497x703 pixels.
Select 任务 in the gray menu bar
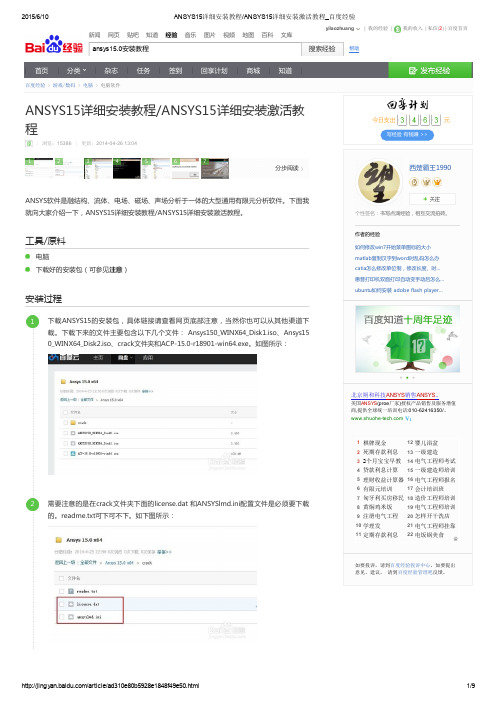[143, 70]
